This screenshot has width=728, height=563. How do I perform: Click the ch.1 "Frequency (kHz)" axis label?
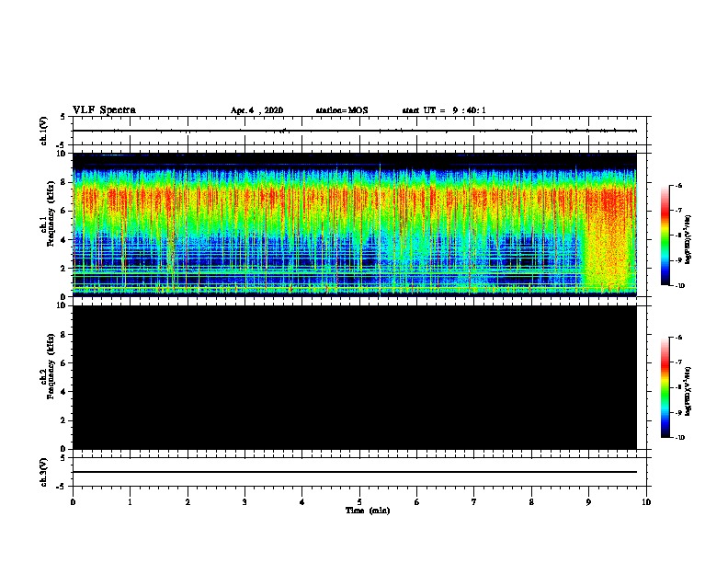(x=51, y=214)
